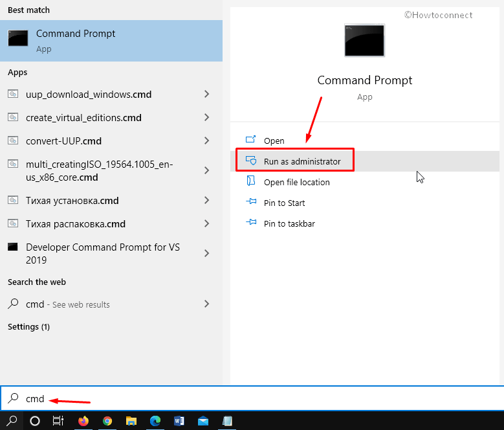This screenshot has height=430, width=504.
Task: Open Task View from the taskbar
Action: coord(58,421)
